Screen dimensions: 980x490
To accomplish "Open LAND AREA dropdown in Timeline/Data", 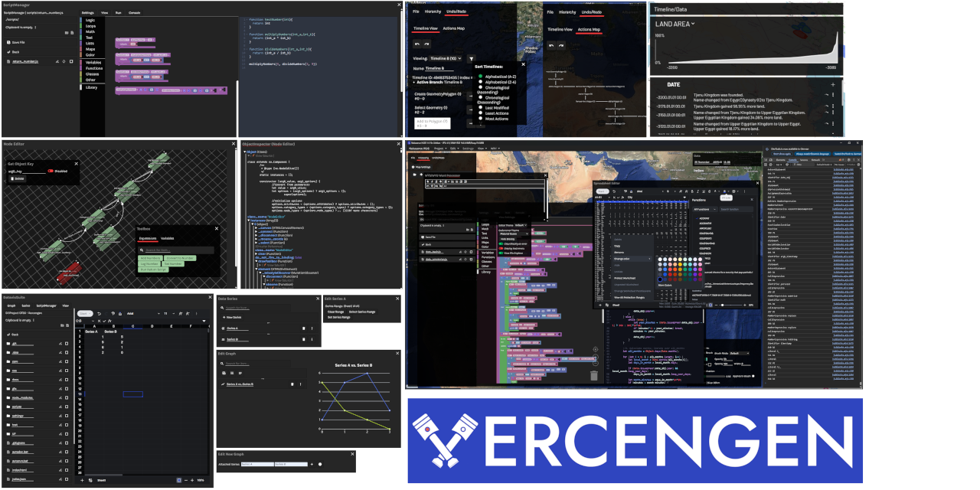I will (x=674, y=24).
